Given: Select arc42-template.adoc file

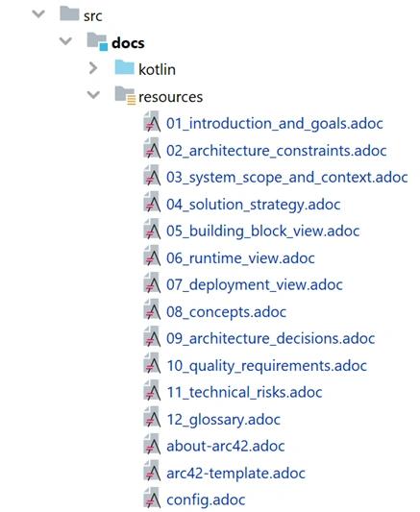Looking at the screenshot, I should pyautogui.click(x=235, y=474).
